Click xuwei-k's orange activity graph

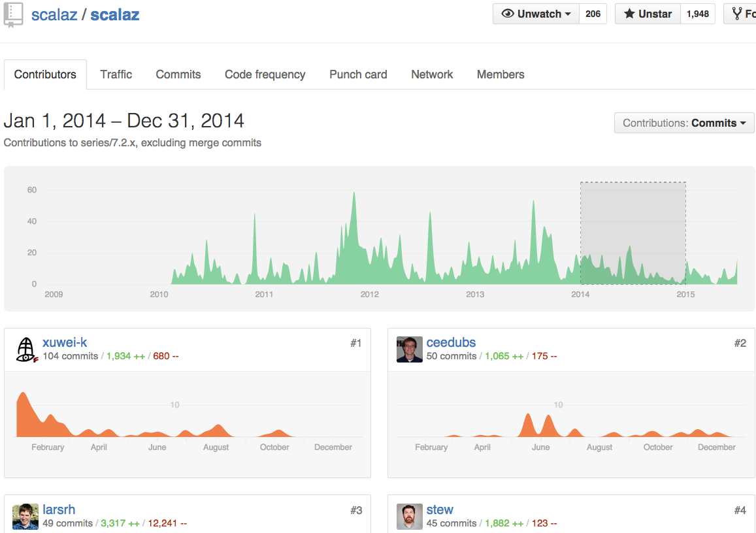tap(189, 415)
